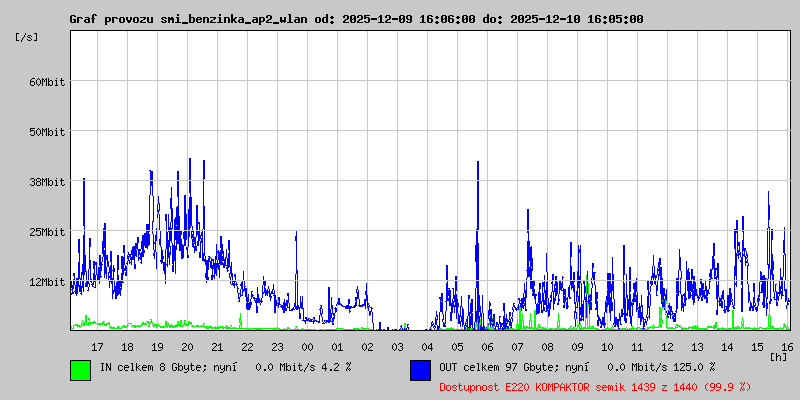800x400 pixels.
Task: Click hour label 05 on x-axis
Action: click(x=458, y=347)
